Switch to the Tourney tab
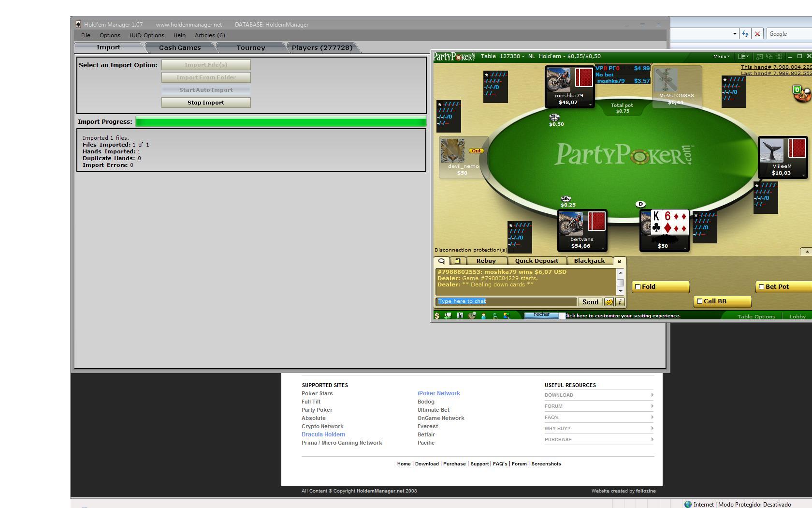 (x=251, y=47)
